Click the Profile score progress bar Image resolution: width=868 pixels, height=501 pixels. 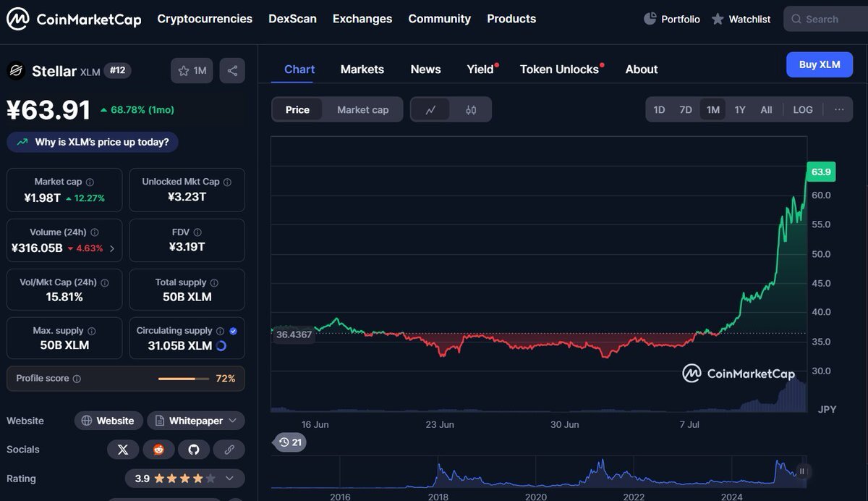[183, 379]
